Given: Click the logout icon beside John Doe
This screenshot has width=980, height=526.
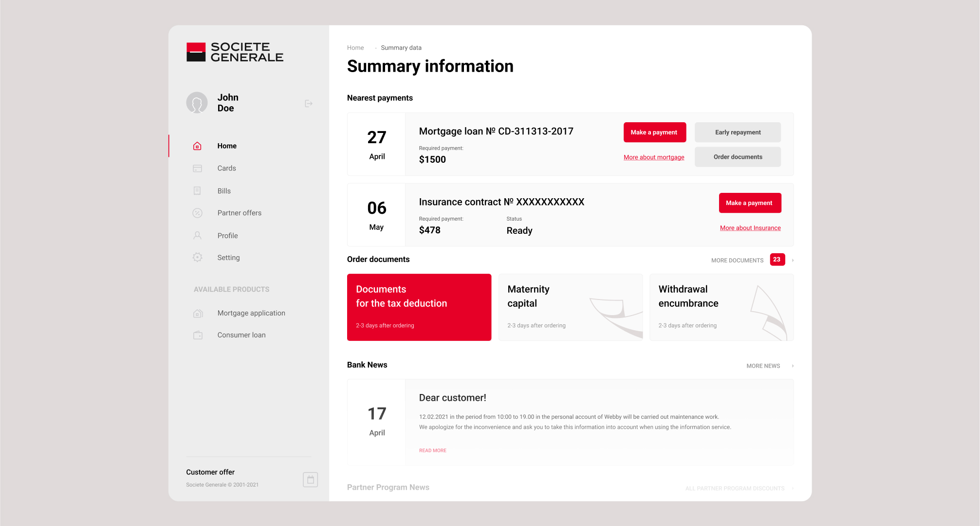Looking at the screenshot, I should pyautogui.click(x=308, y=103).
